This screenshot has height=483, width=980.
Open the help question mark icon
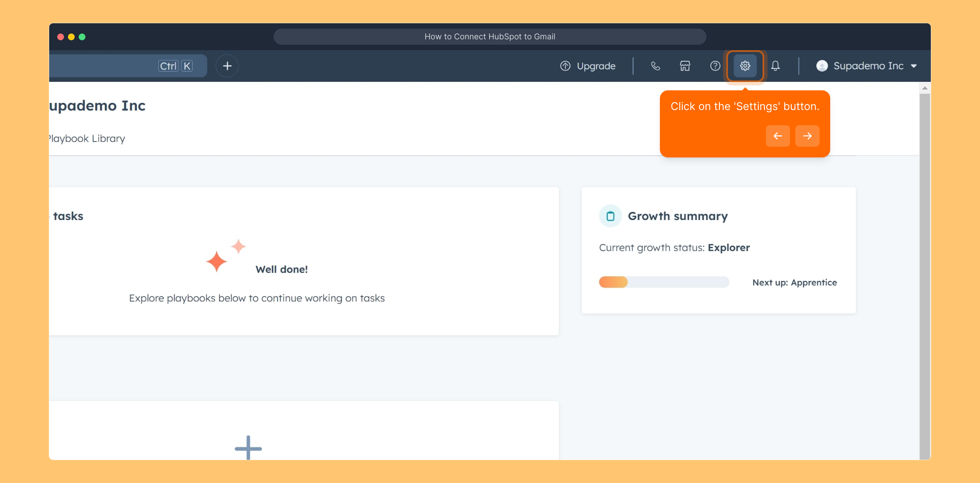click(715, 66)
